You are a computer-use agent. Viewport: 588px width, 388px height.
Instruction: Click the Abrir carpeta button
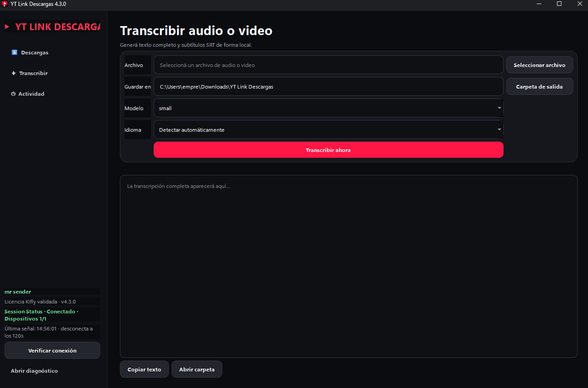click(x=197, y=370)
